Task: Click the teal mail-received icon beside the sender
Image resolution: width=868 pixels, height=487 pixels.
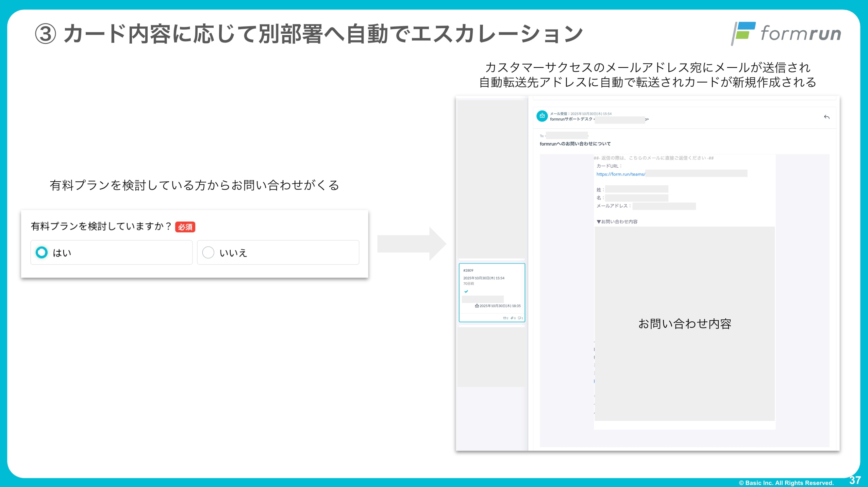Action: (x=542, y=116)
